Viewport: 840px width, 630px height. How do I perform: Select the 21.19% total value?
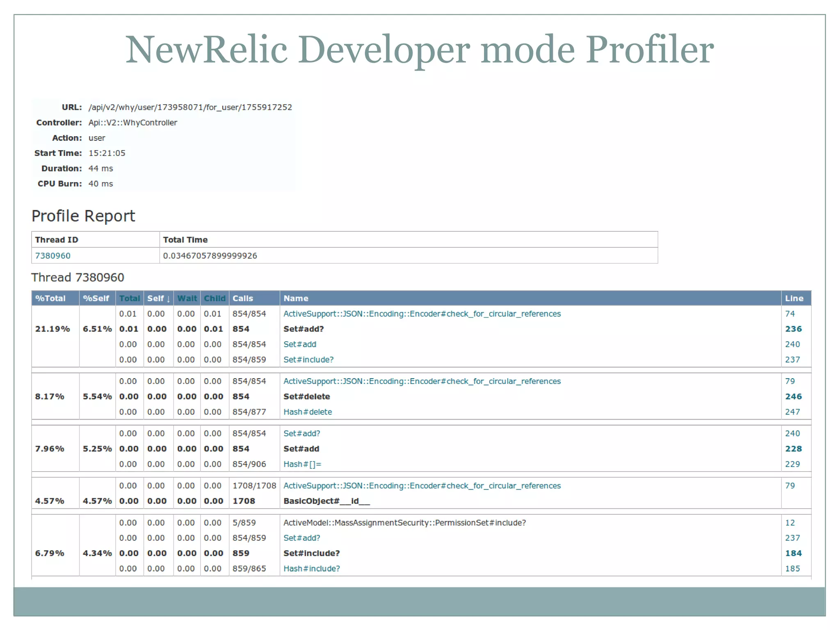[x=52, y=329]
